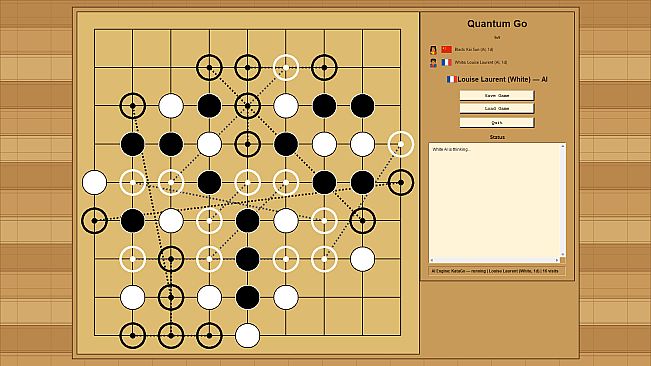Select the solid black stone at E2

point(247,298)
